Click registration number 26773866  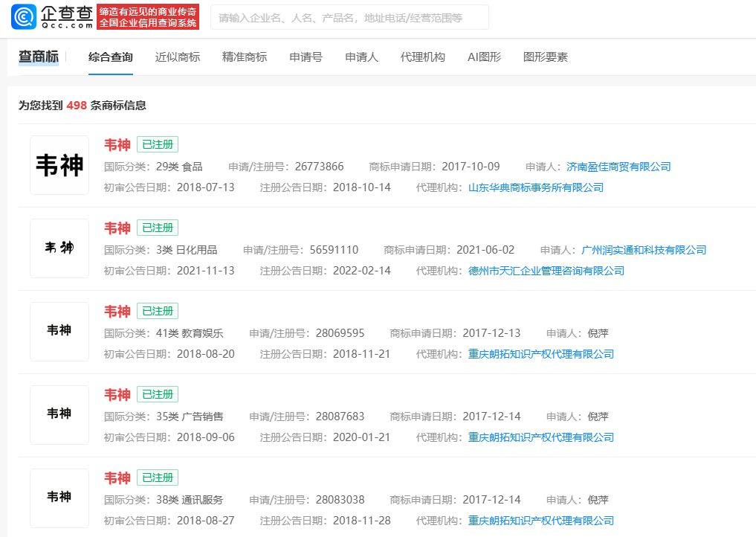[x=319, y=167]
